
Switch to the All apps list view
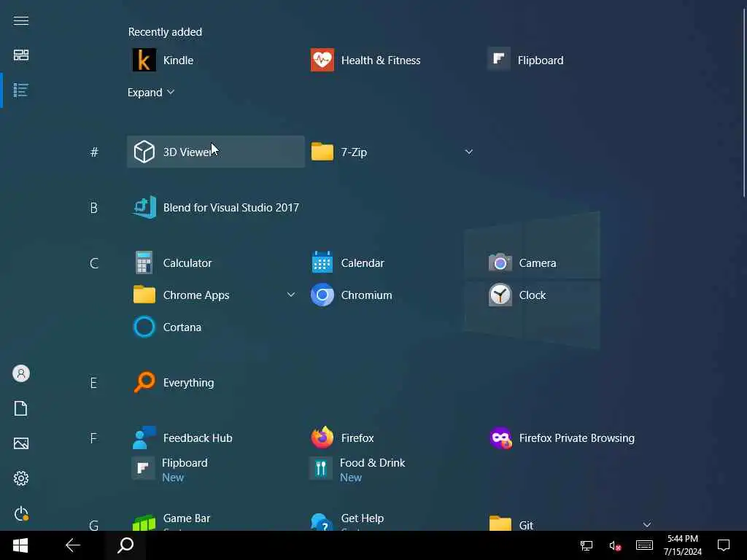[21, 90]
